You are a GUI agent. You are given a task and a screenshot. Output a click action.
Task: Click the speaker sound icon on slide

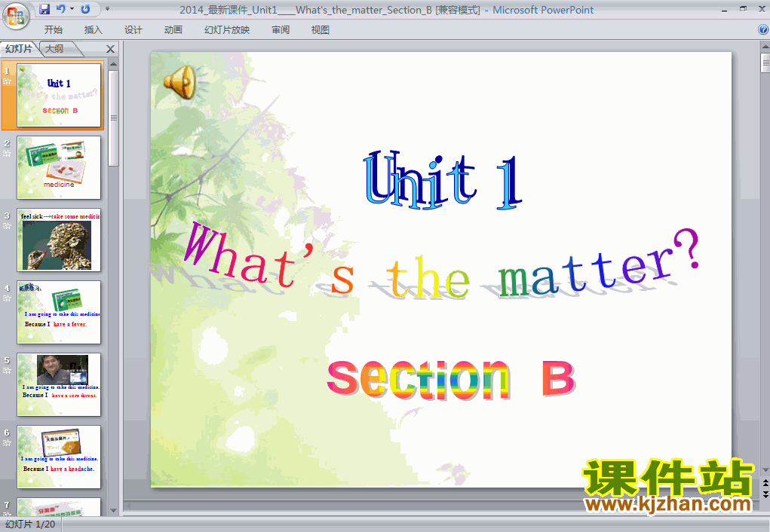point(179,82)
